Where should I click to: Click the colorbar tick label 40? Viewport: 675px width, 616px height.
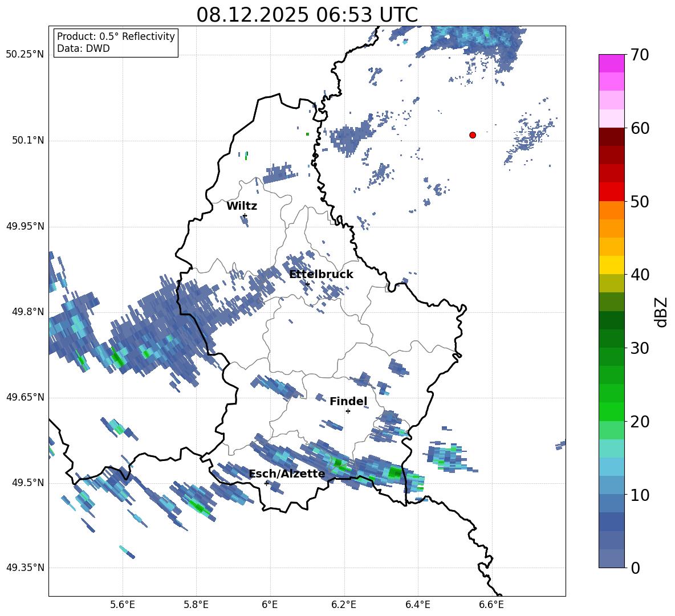pos(640,275)
